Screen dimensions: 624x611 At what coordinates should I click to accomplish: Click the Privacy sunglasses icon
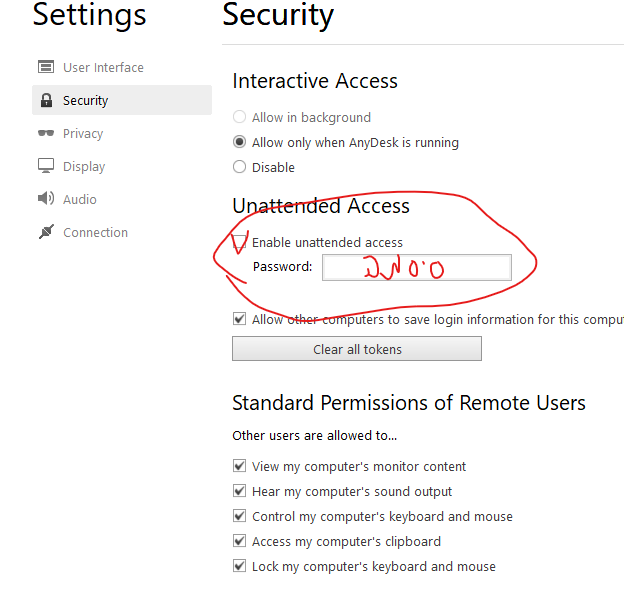(46, 133)
